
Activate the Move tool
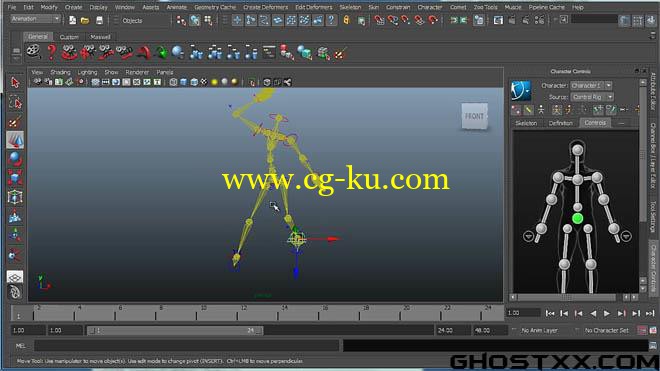[15, 140]
